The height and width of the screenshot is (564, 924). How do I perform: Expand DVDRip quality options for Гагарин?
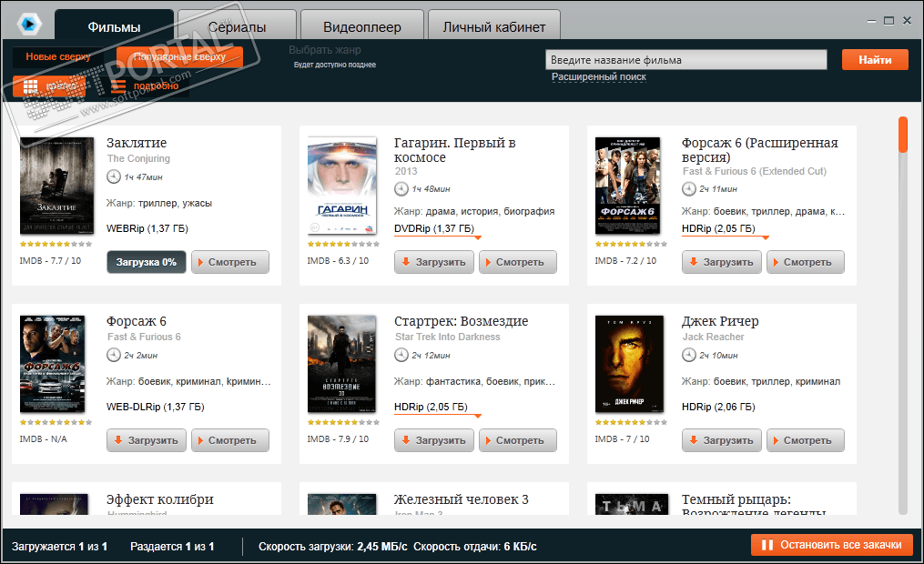click(437, 229)
